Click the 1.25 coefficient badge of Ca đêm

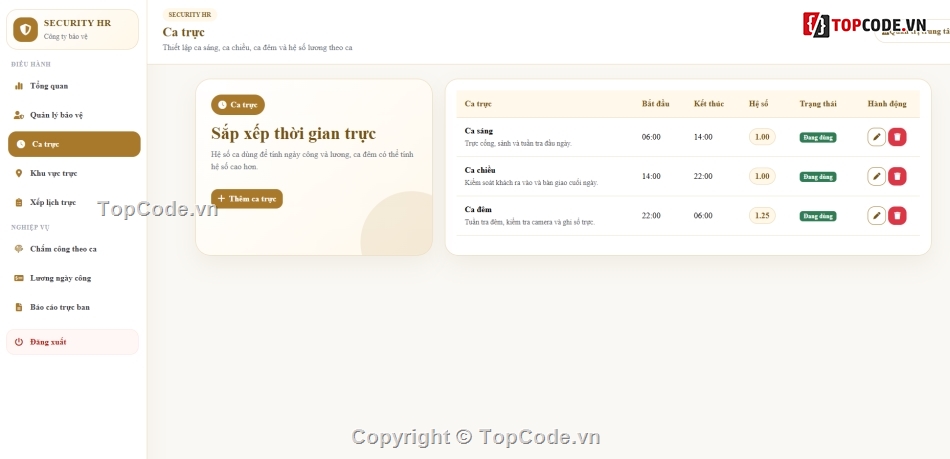click(762, 216)
